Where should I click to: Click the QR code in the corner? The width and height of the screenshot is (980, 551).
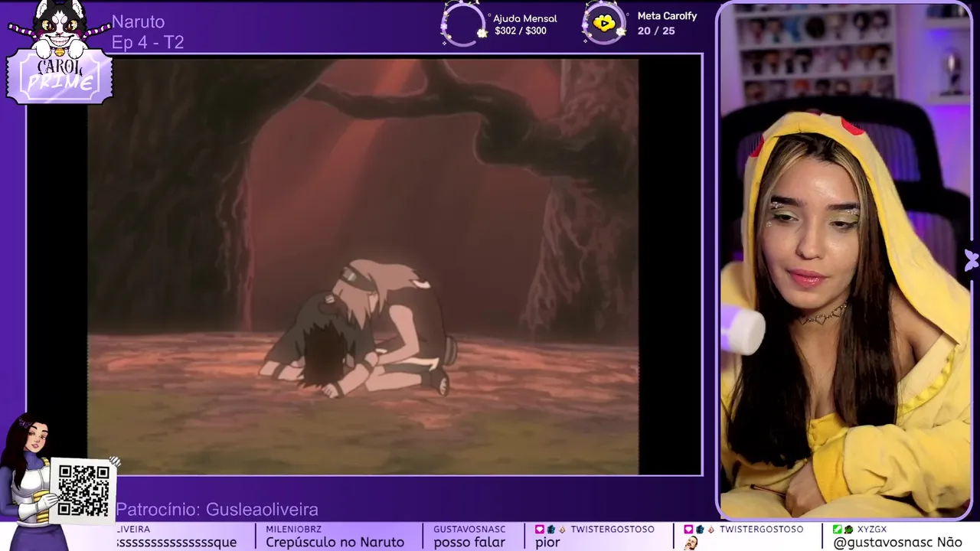point(83,490)
